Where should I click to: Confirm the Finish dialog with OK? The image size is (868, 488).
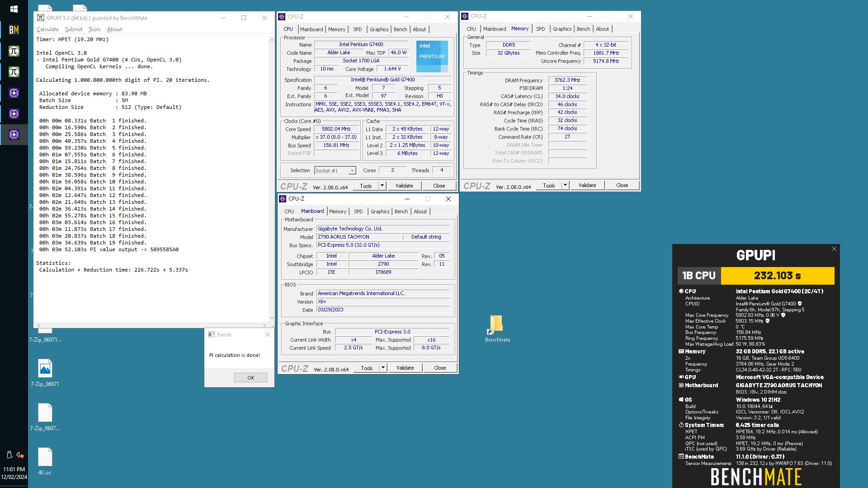[250, 378]
